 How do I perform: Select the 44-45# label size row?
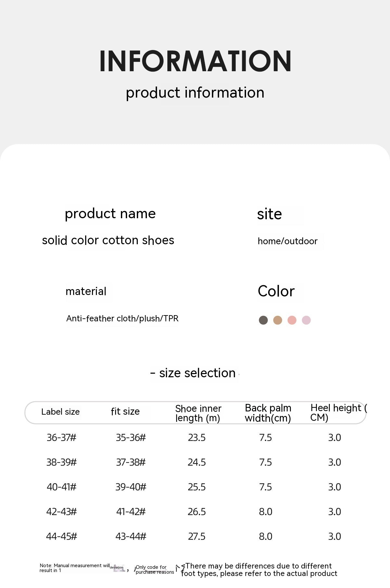pyautogui.click(x=61, y=537)
